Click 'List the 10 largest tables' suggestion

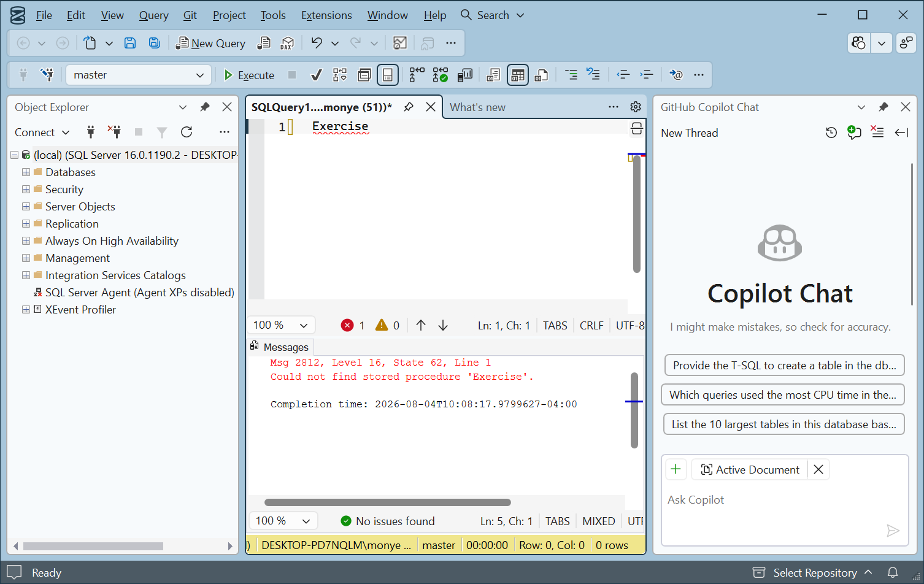pyautogui.click(x=783, y=425)
